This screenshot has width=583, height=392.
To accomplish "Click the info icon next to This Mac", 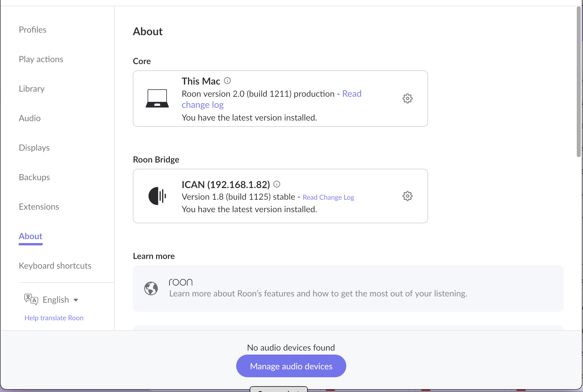I will point(227,81).
